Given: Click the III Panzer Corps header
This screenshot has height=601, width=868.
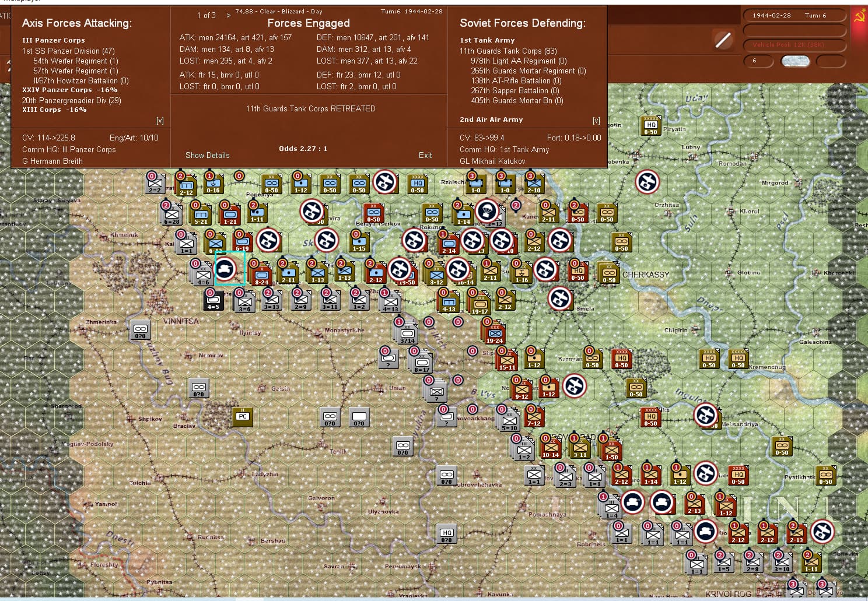Looking at the screenshot, I should pyautogui.click(x=54, y=40).
